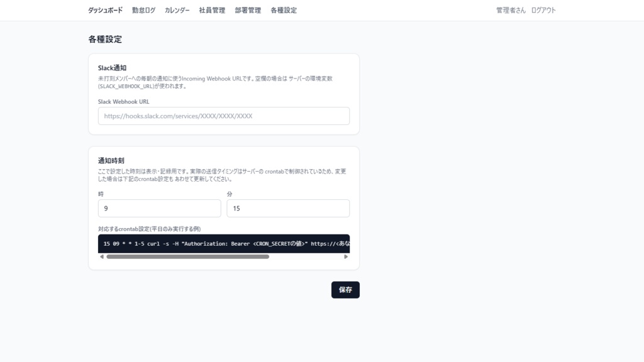Click the 通知時刻 section heading
The image size is (644, 362).
click(x=111, y=160)
